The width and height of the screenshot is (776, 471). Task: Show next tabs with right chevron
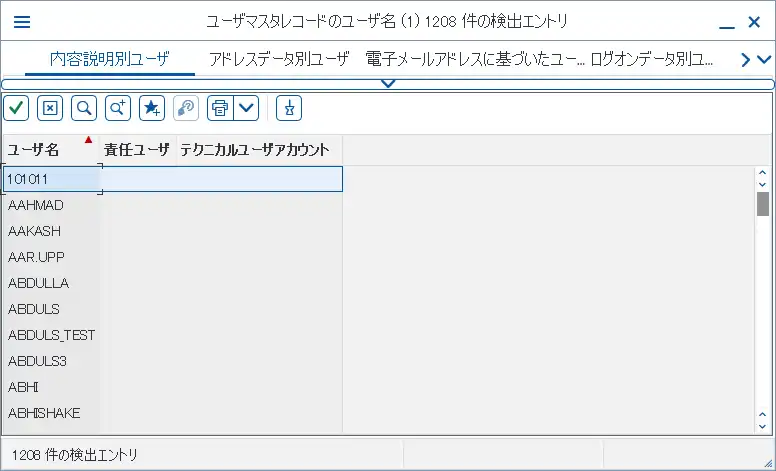[x=746, y=60]
